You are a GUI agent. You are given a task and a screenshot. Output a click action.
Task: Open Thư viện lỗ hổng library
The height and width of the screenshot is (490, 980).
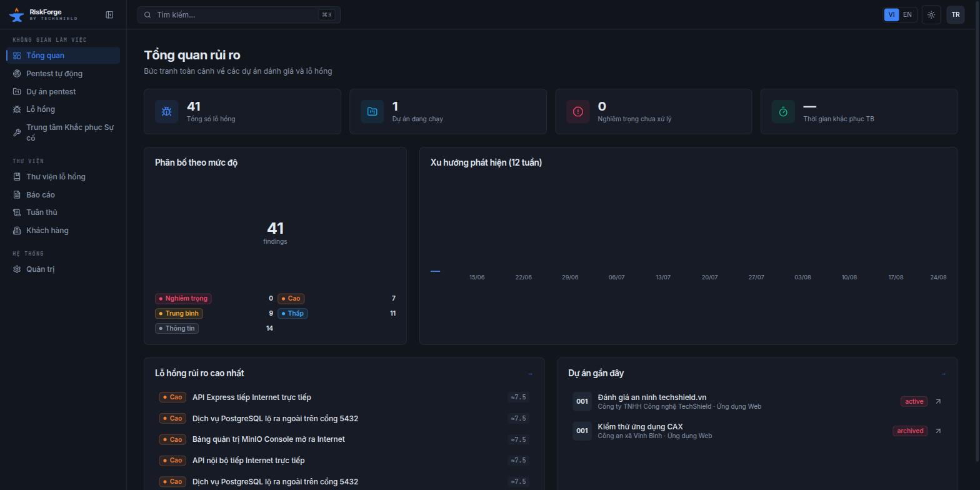point(63,177)
